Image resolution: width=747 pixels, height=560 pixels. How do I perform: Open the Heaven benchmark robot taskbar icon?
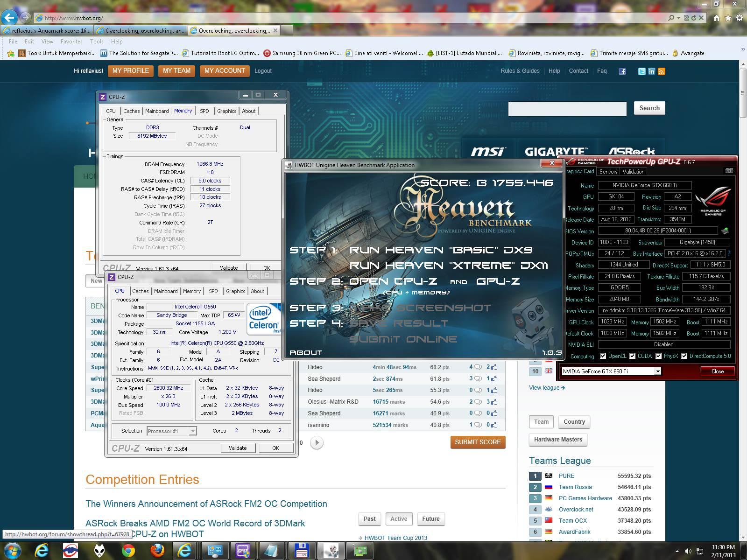pos(331,551)
